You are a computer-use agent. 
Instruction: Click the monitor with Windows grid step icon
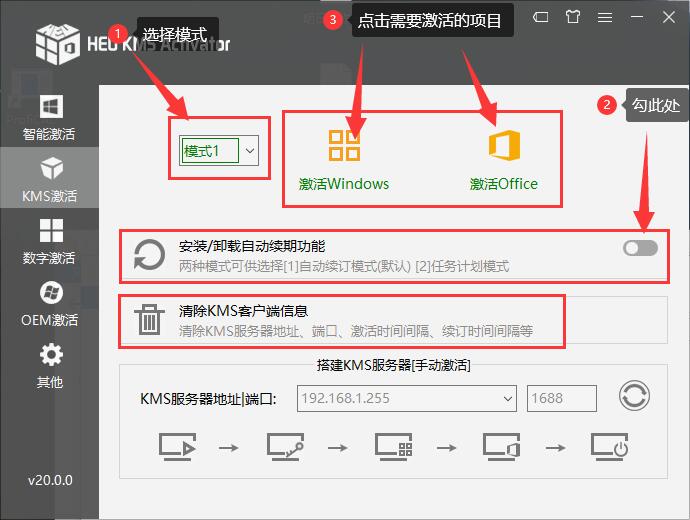pos(393,447)
